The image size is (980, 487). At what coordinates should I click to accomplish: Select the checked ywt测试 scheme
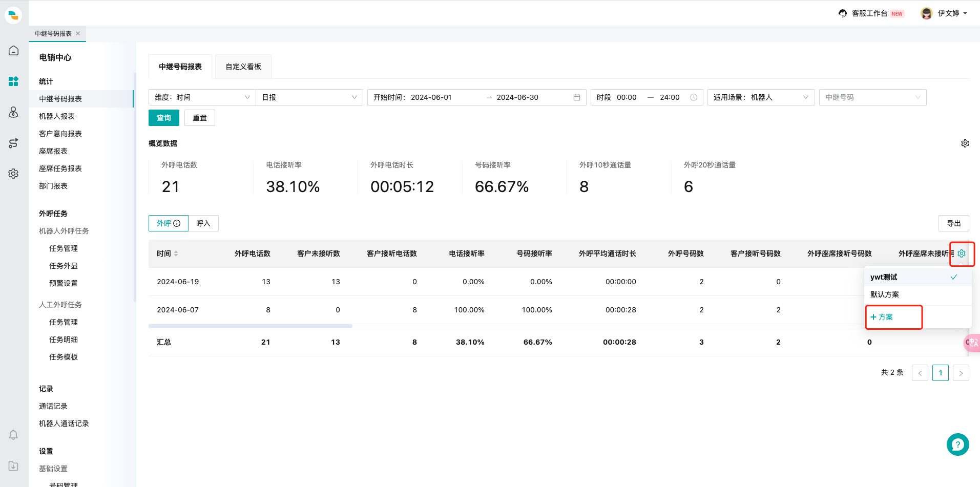[918, 277]
